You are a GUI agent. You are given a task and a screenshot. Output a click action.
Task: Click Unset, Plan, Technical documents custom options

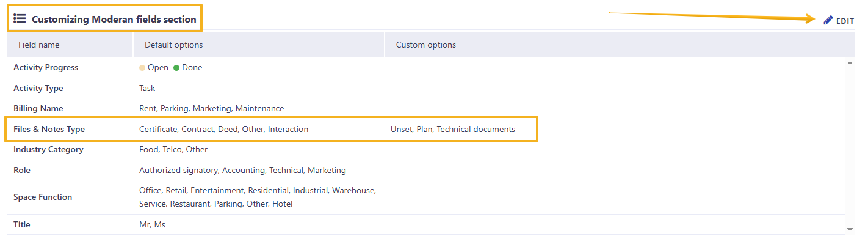453,129
